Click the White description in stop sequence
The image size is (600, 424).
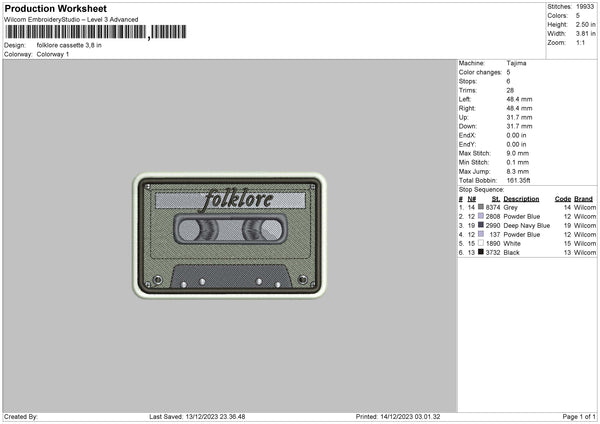[x=512, y=244]
